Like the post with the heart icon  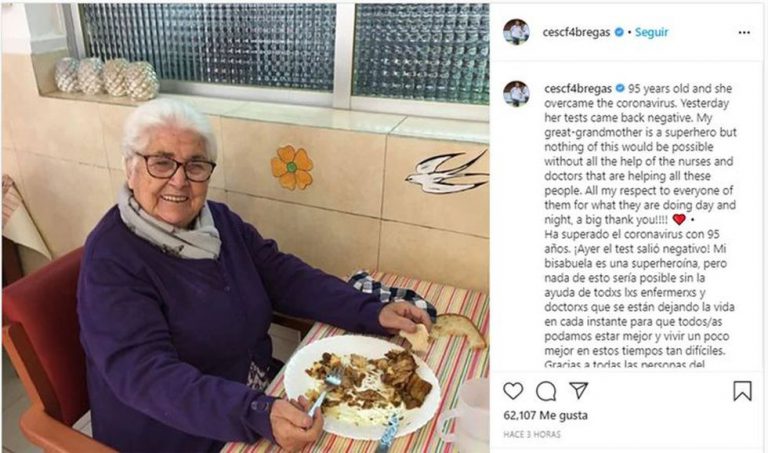click(513, 391)
